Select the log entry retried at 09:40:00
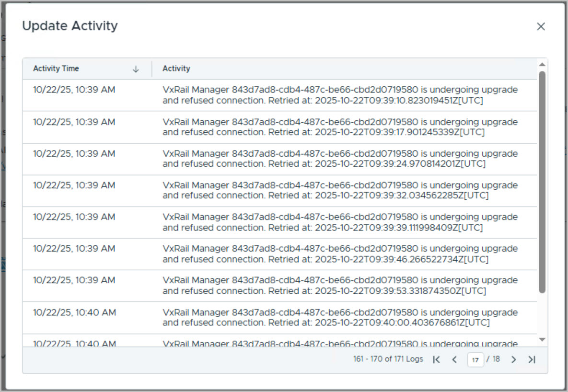This screenshot has height=392, width=568. [x=340, y=317]
